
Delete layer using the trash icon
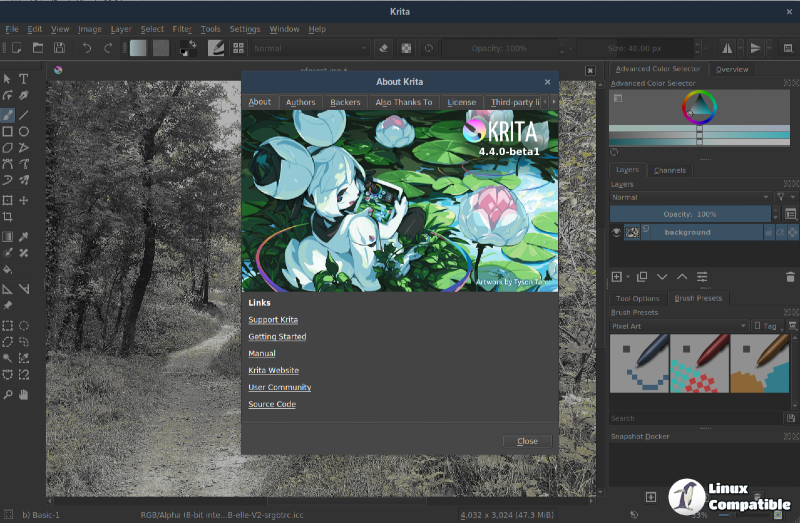coord(791,276)
